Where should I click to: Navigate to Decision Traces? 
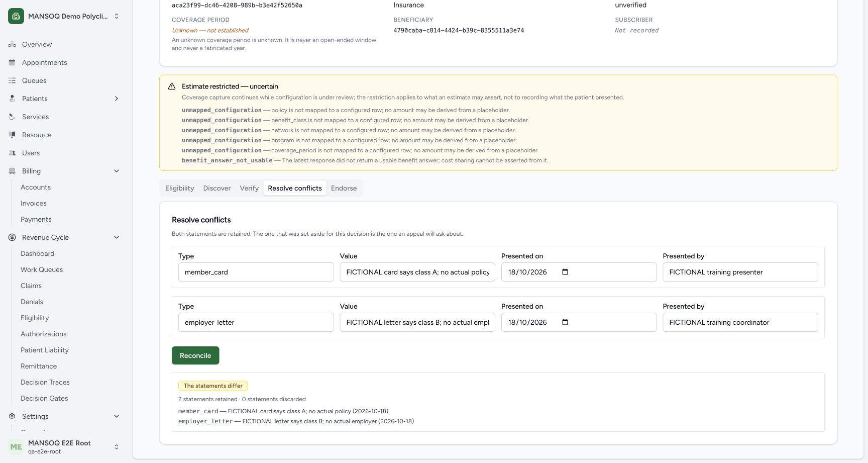click(x=45, y=382)
